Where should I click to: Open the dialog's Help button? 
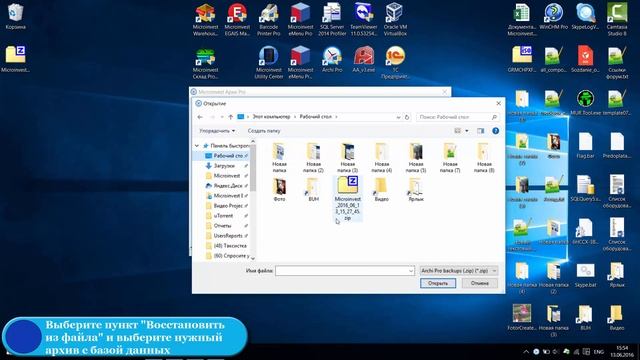coord(495,131)
